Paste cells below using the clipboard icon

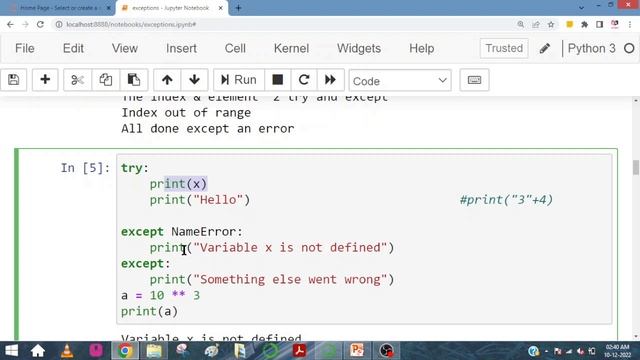tap(133, 80)
